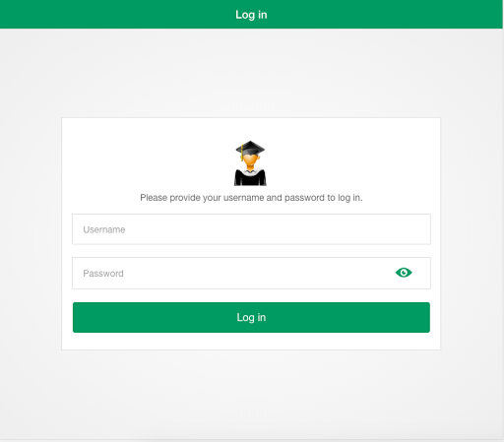Show password using the eye icon
This screenshot has height=442, width=504.
pyautogui.click(x=404, y=273)
